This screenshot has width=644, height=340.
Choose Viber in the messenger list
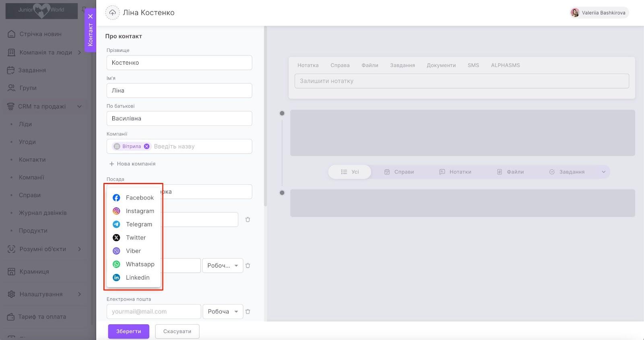pyautogui.click(x=134, y=251)
